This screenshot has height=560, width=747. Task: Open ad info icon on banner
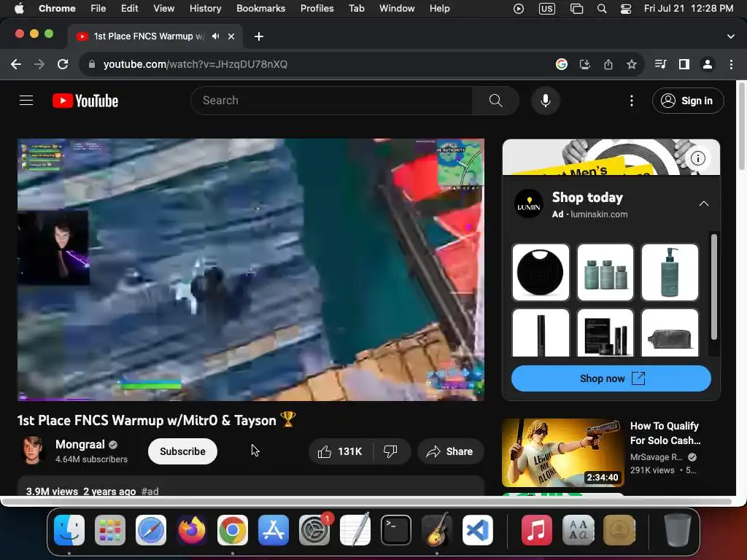(x=698, y=158)
